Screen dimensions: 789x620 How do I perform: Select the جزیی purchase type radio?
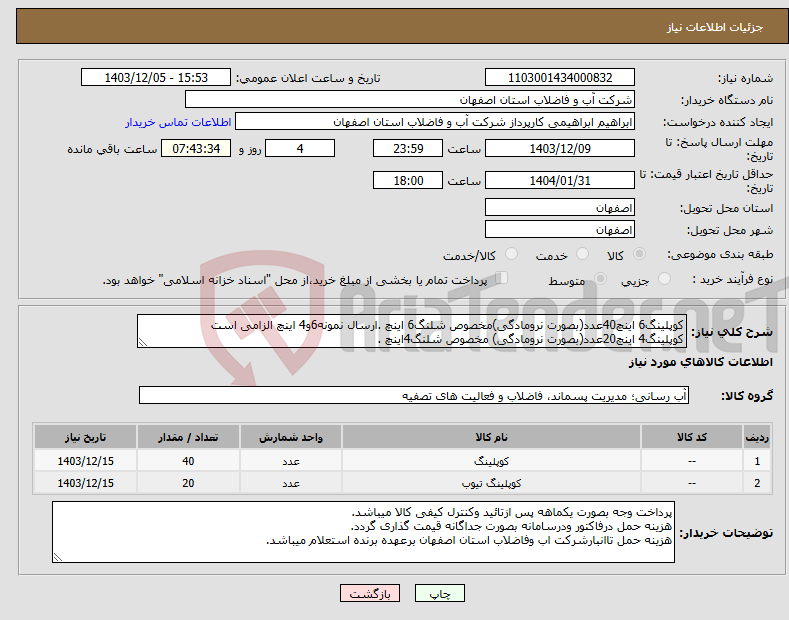(664, 279)
